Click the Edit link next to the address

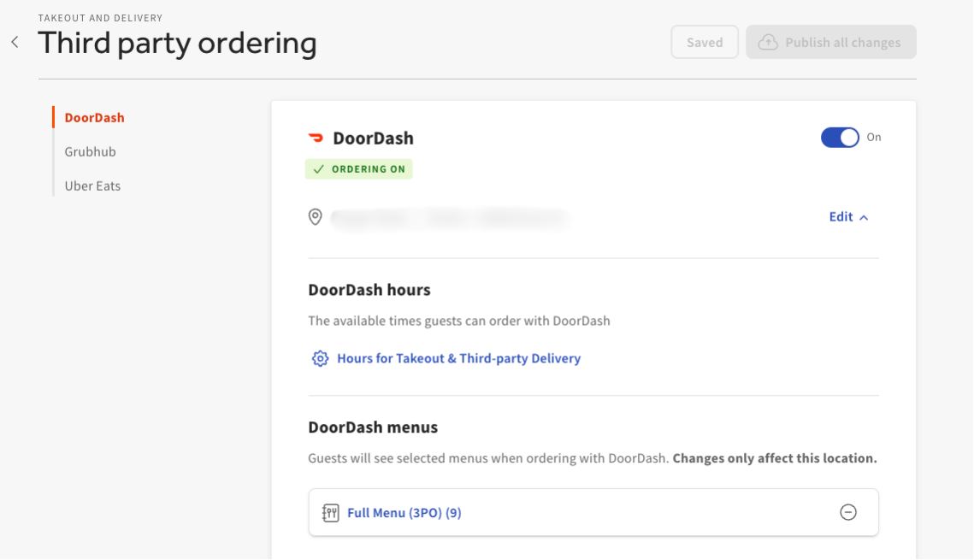[841, 216]
